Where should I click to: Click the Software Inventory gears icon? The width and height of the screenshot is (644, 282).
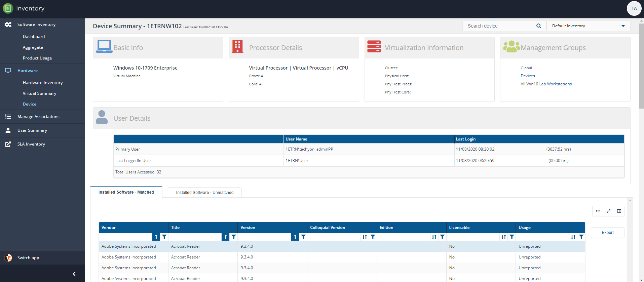[x=8, y=25]
